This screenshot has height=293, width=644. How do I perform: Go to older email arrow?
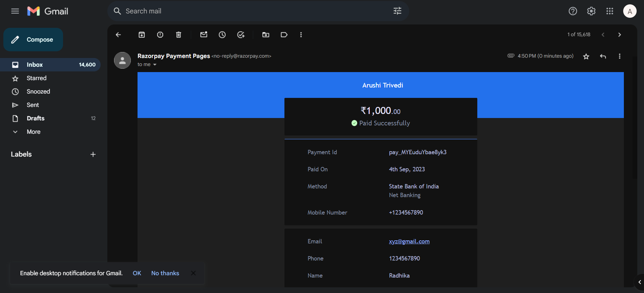[620, 35]
